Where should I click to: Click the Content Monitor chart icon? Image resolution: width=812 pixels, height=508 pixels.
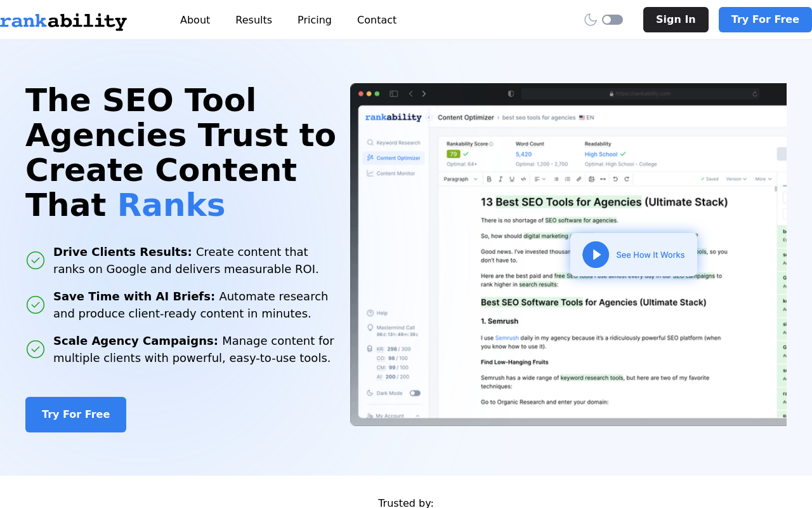coord(370,173)
